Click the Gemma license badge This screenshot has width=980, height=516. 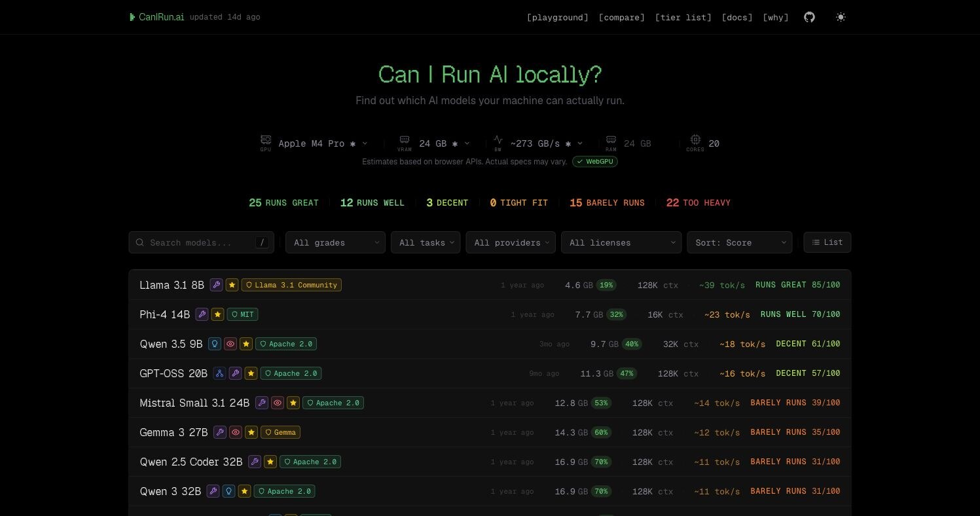(x=280, y=432)
